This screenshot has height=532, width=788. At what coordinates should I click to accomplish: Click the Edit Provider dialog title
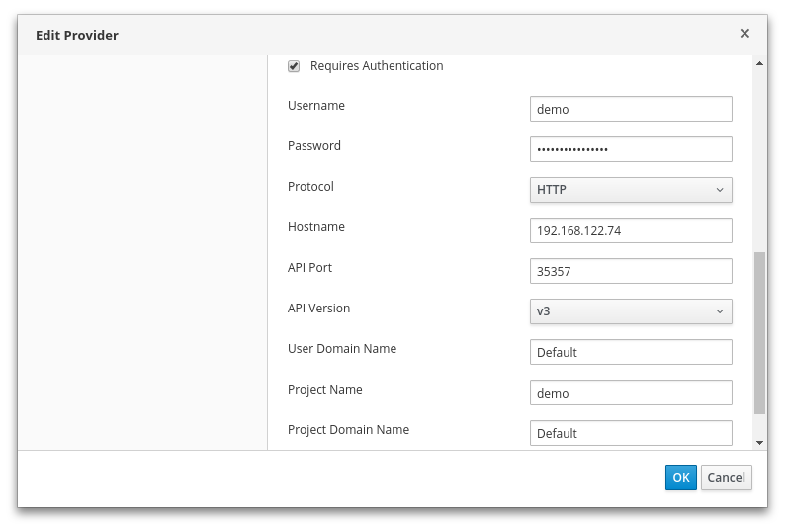pos(77,35)
